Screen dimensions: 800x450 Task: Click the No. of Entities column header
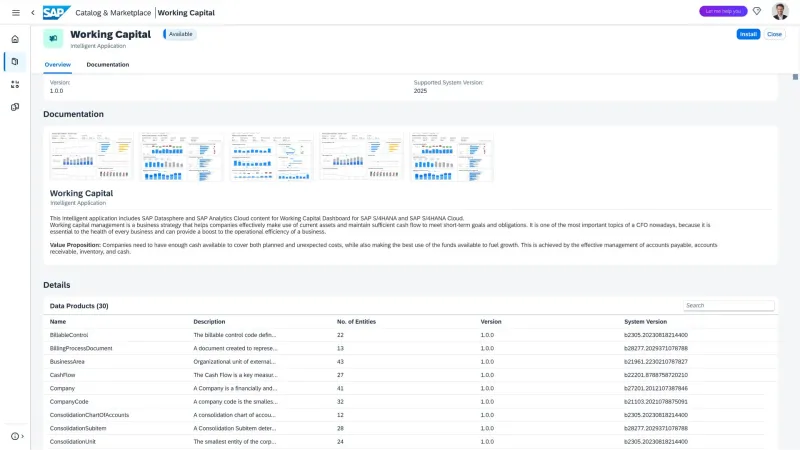[x=356, y=321]
